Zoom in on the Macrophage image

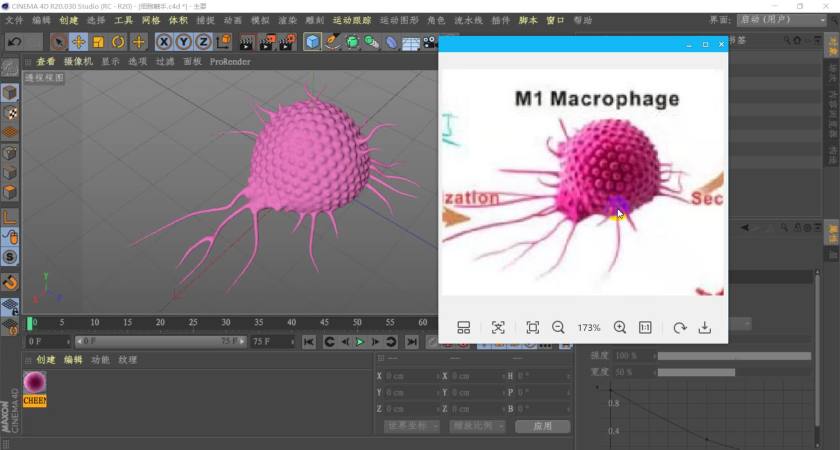pos(620,327)
